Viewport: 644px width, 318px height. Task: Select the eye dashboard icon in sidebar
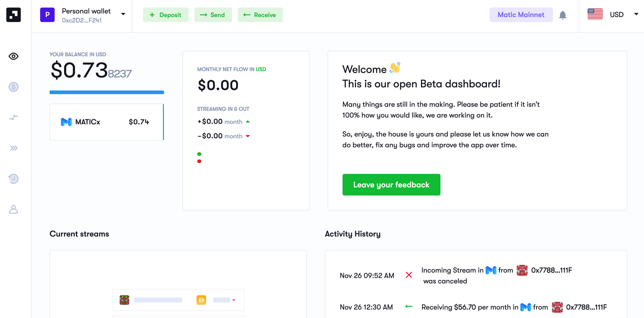point(13,56)
